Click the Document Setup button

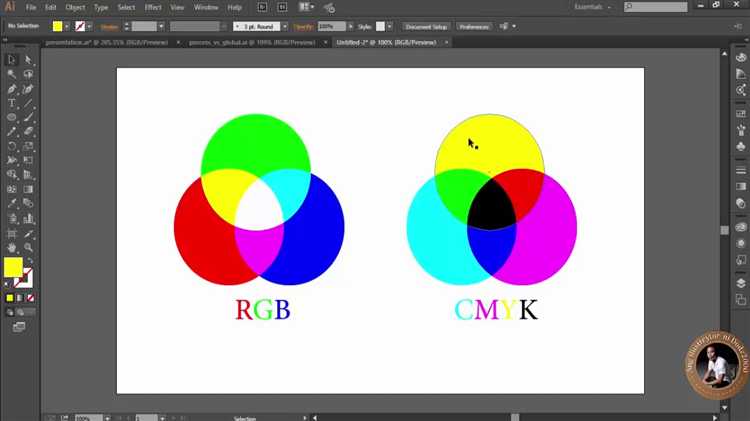pos(426,27)
